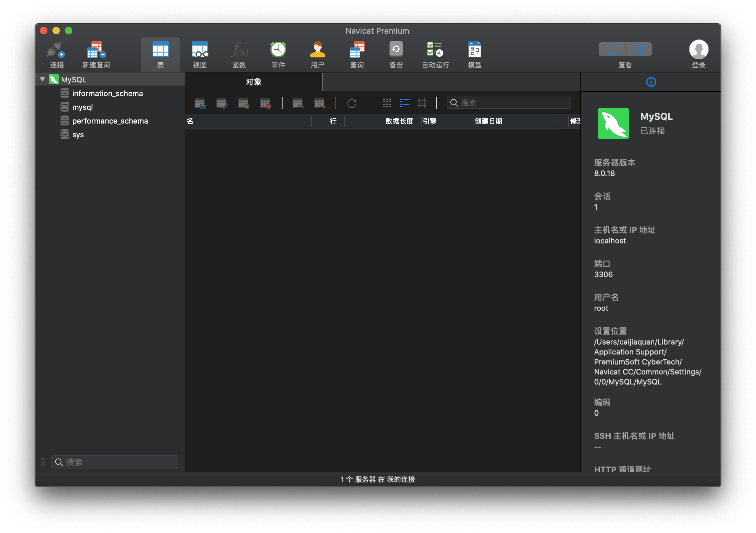The height and width of the screenshot is (533, 756).
Task: Click the import wizard green arrow icon
Action: 298,103
